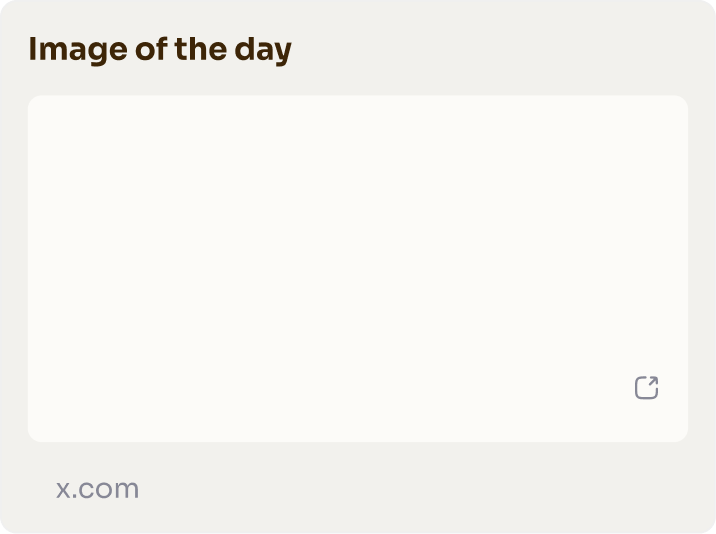Open the image of the day in new tab

tap(646, 387)
